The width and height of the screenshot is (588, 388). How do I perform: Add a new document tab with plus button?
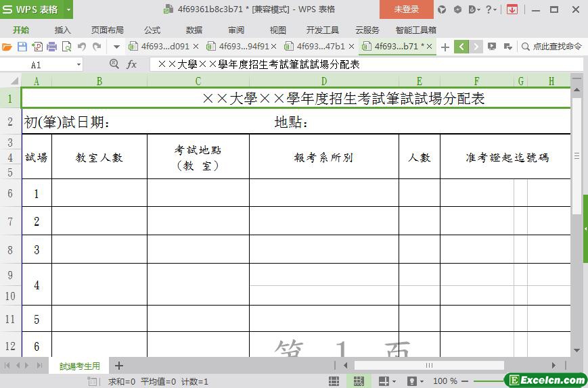[445, 47]
